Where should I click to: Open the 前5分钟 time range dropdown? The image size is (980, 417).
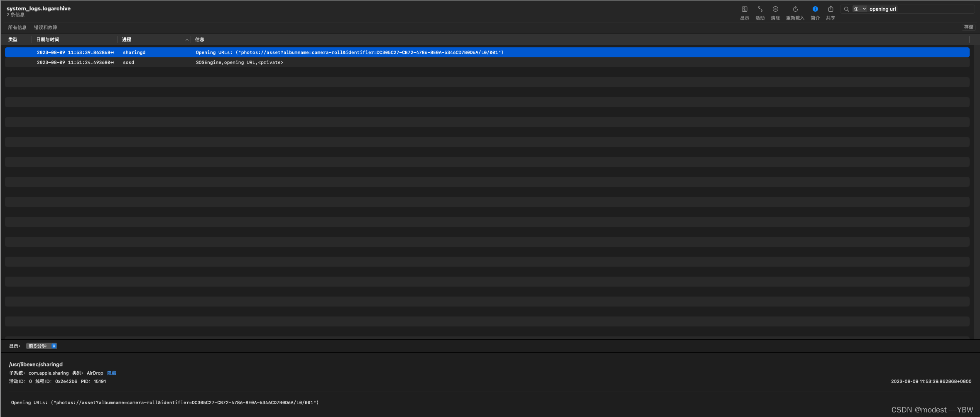click(x=42, y=346)
